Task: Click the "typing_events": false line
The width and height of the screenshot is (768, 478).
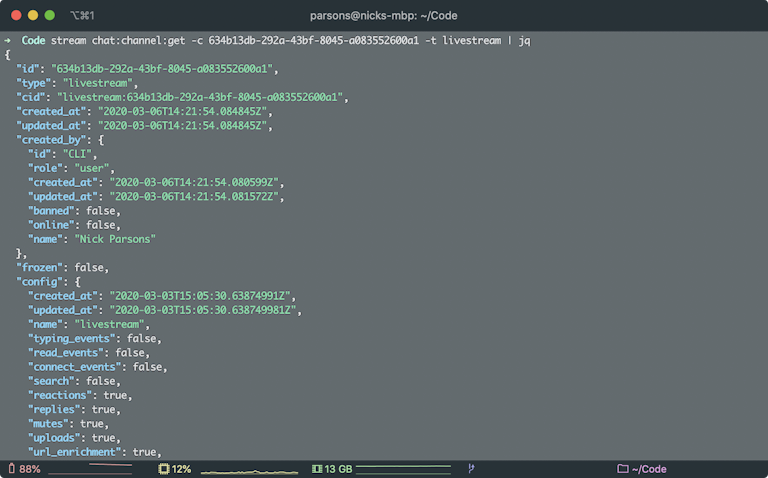Action: tap(95, 338)
